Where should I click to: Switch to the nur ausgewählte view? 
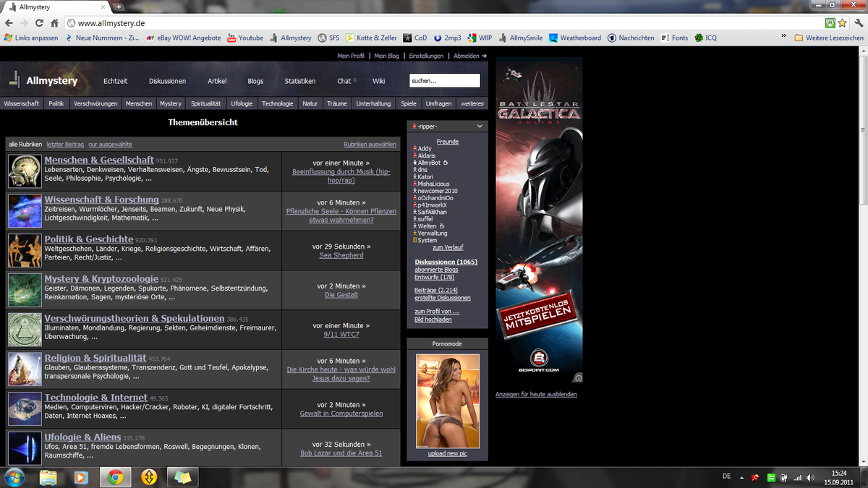coord(110,145)
